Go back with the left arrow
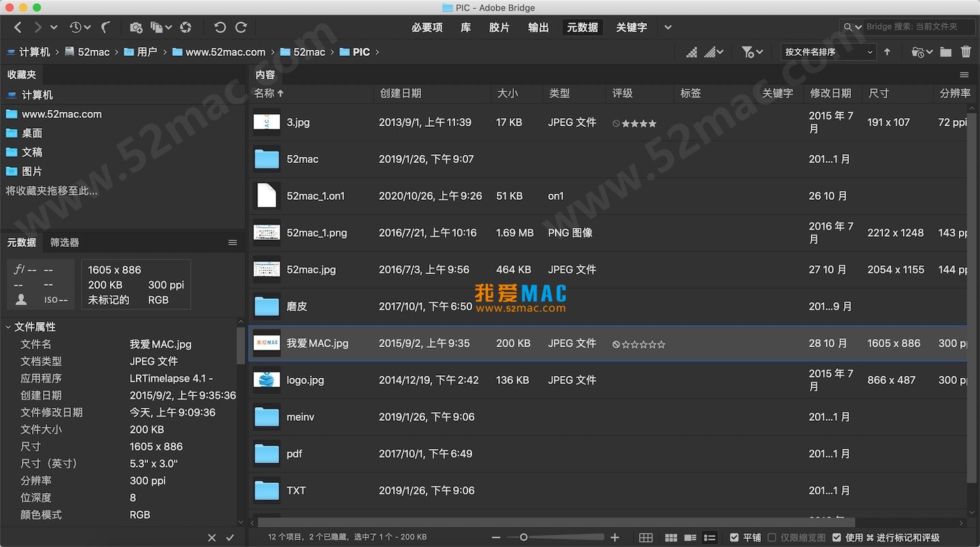The image size is (980, 547). [x=18, y=27]
